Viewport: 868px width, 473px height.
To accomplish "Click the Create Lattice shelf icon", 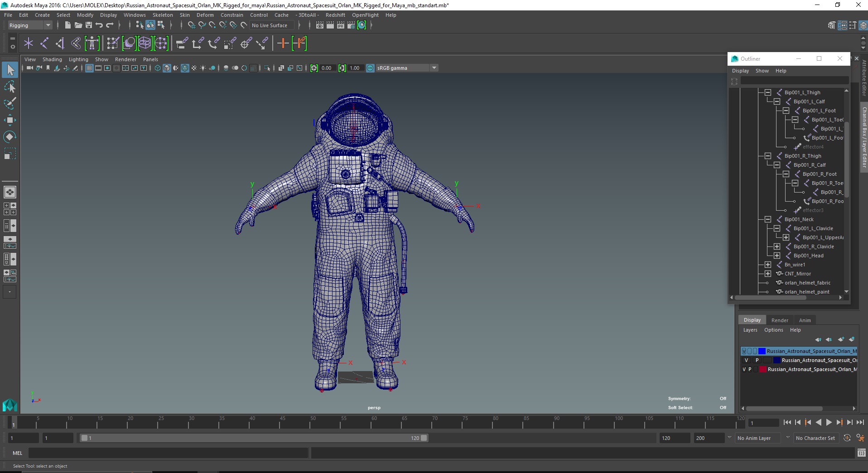I will click(145, 43).
